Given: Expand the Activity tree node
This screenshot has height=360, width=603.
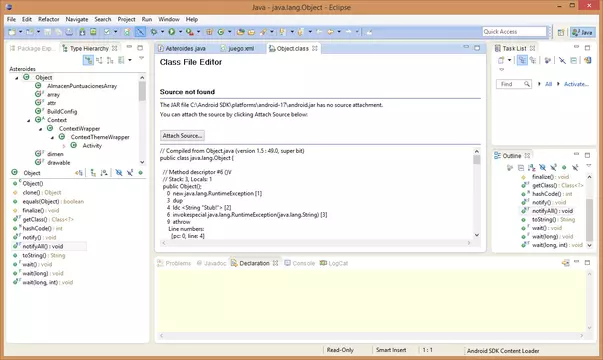Looking at the screenshot, I should (64, 146).
